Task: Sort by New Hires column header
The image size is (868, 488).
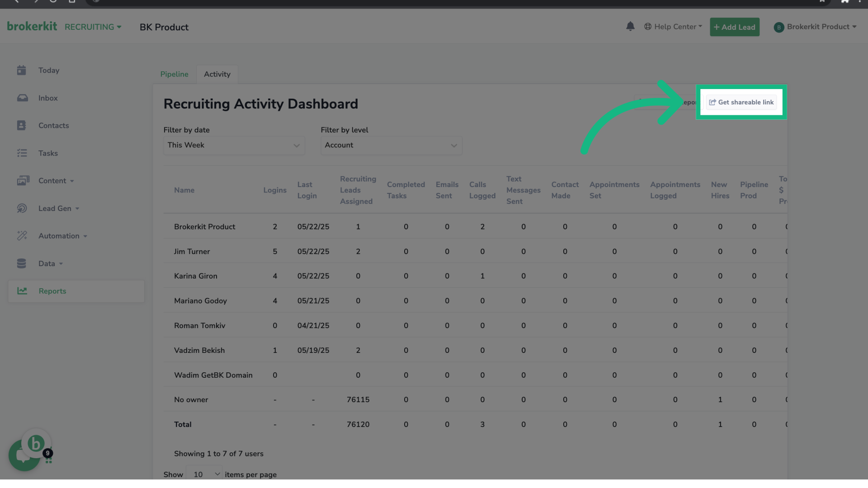Action: 720,190
